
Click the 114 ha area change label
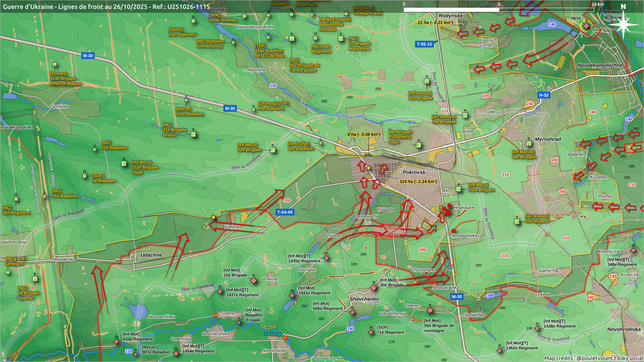point(418,181)
